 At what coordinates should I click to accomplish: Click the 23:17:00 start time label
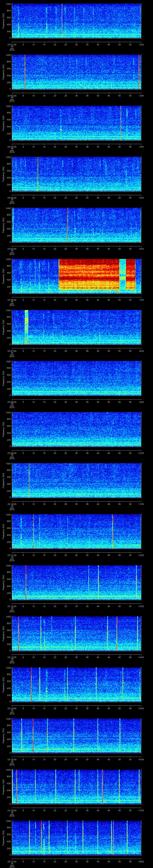click(x=12, y=861)
